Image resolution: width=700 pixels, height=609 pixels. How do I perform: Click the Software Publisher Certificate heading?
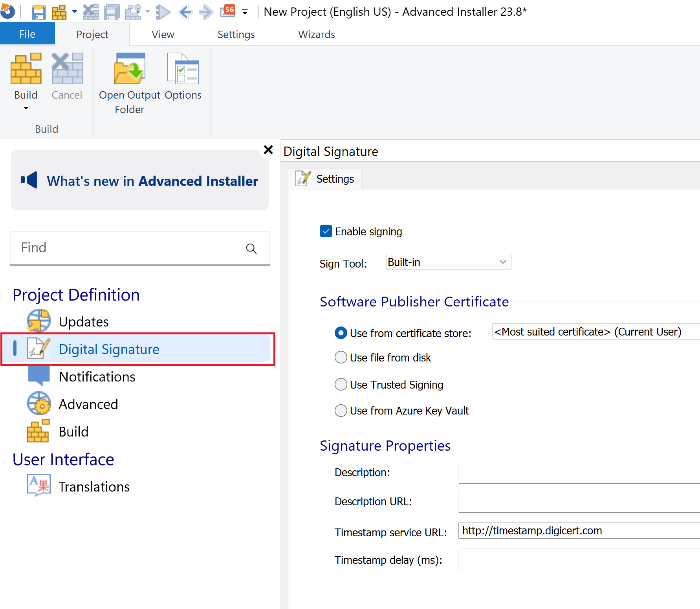(414, 302)
